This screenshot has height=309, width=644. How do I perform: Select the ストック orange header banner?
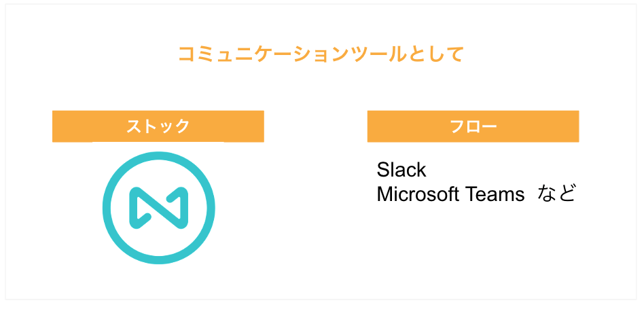click(158, 126)
